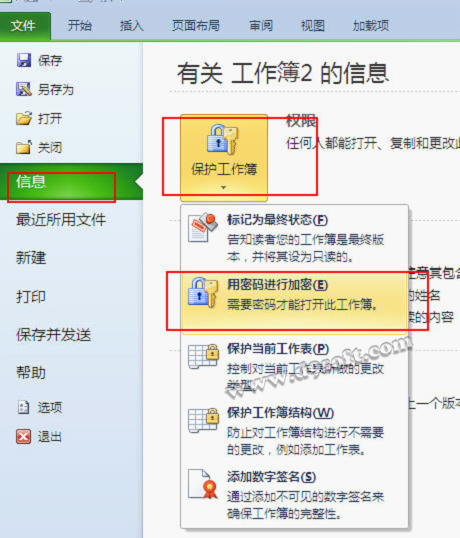The image size is (460, 538).
Task: Click the Open folder icon
Action: point(24,118)
